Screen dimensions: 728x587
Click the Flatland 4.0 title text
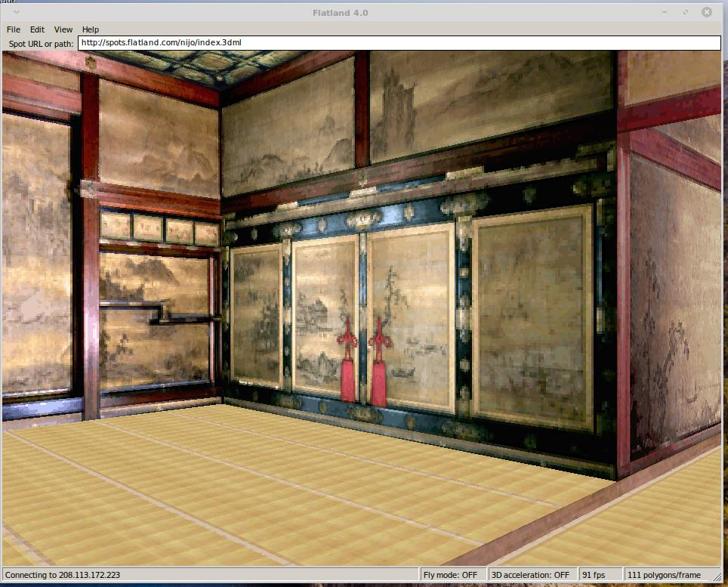[341, 13]
